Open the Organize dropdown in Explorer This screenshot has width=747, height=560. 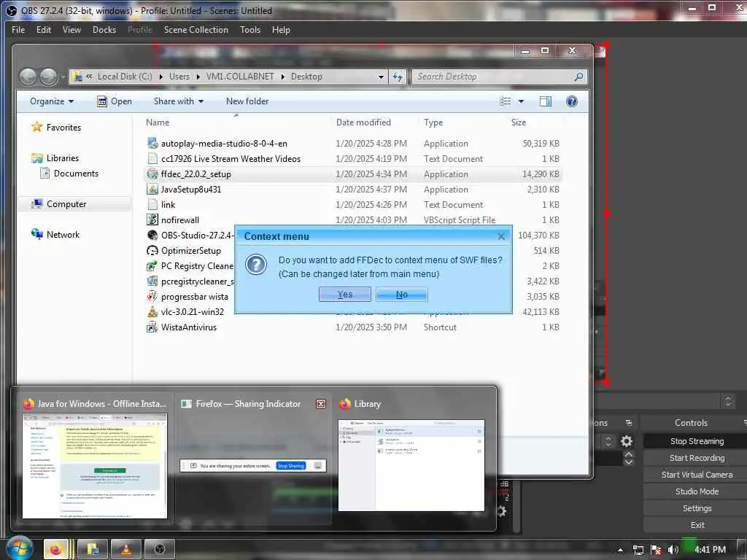tap(52, 101)
